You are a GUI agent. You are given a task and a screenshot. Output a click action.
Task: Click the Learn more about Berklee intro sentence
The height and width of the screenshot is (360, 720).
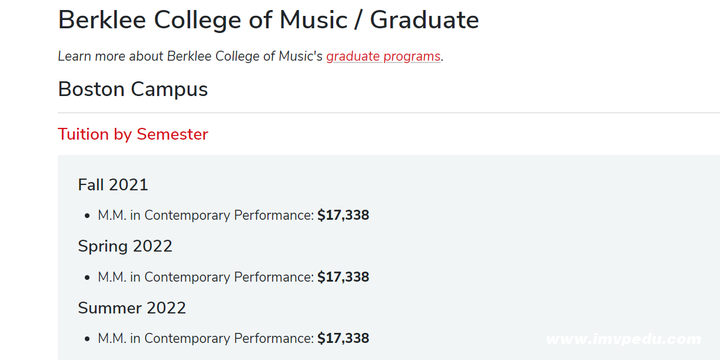click(251, 56)
